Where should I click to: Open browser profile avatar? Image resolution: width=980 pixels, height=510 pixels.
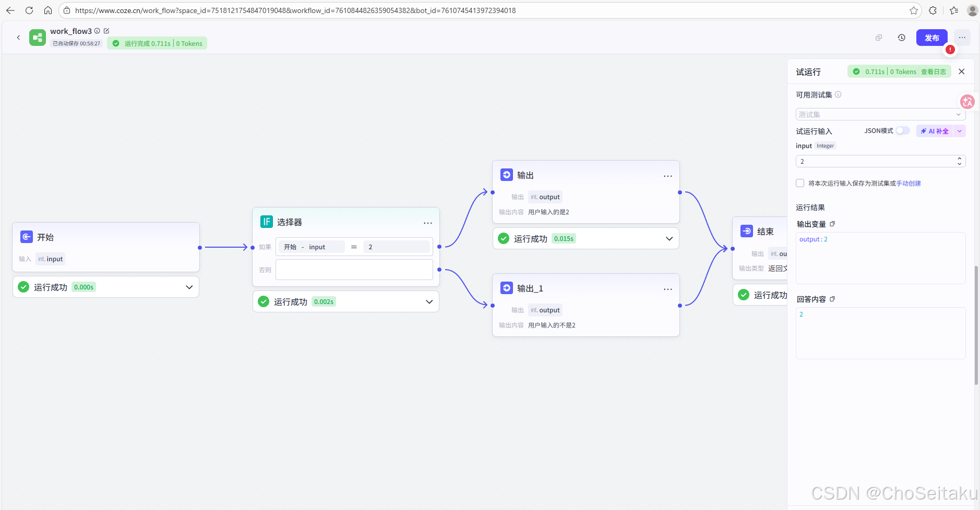click(972, 10)
